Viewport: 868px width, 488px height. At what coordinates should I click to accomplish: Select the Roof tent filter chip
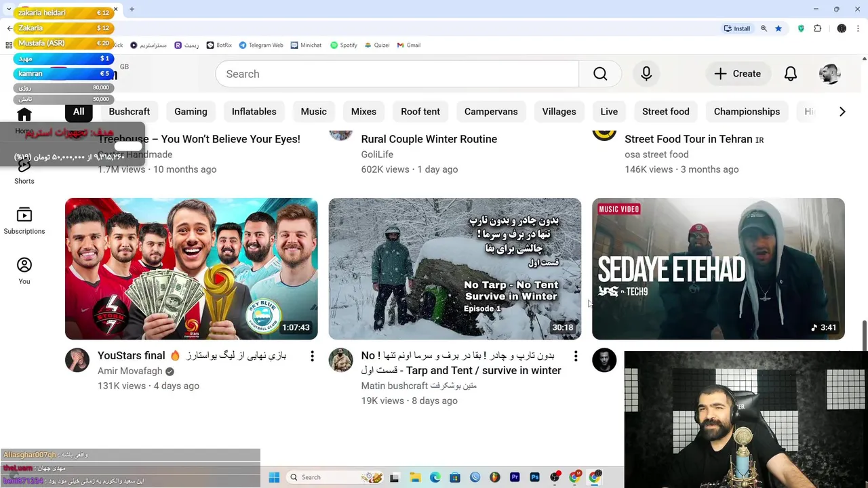click(420, 112)
